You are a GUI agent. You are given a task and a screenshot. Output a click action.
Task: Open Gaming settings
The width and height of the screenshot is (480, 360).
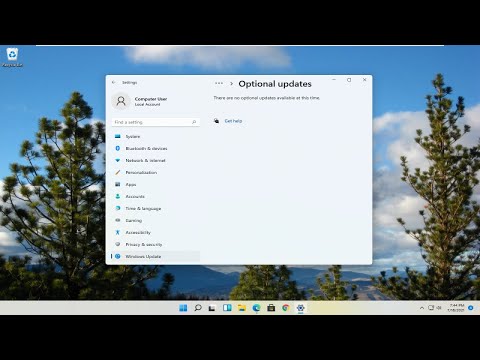click(x=156, y=220)
